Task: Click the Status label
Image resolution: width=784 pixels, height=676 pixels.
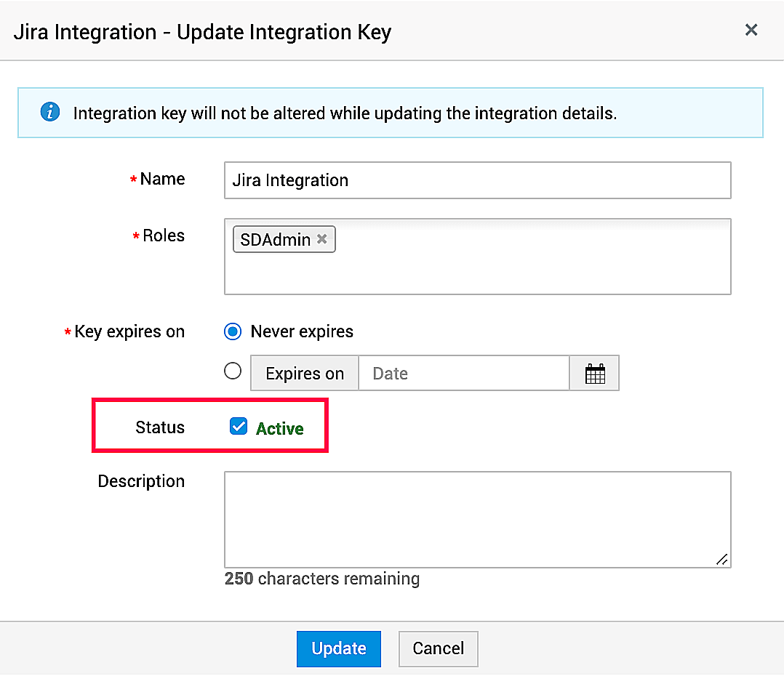Action: click(x=160, y=427)
